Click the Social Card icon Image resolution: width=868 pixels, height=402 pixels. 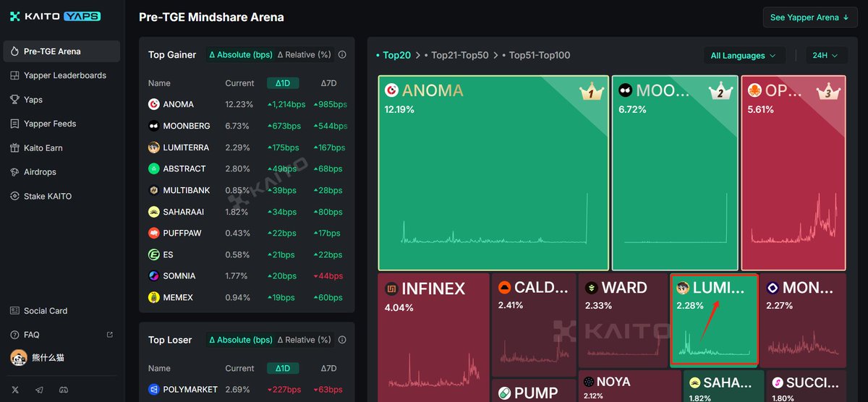tap(15, 311)
